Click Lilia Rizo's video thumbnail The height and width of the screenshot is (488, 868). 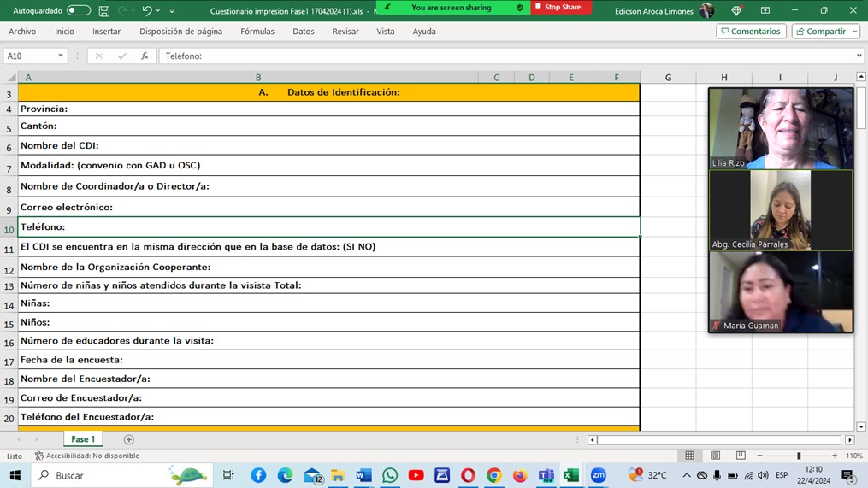[x=780, y=128]
